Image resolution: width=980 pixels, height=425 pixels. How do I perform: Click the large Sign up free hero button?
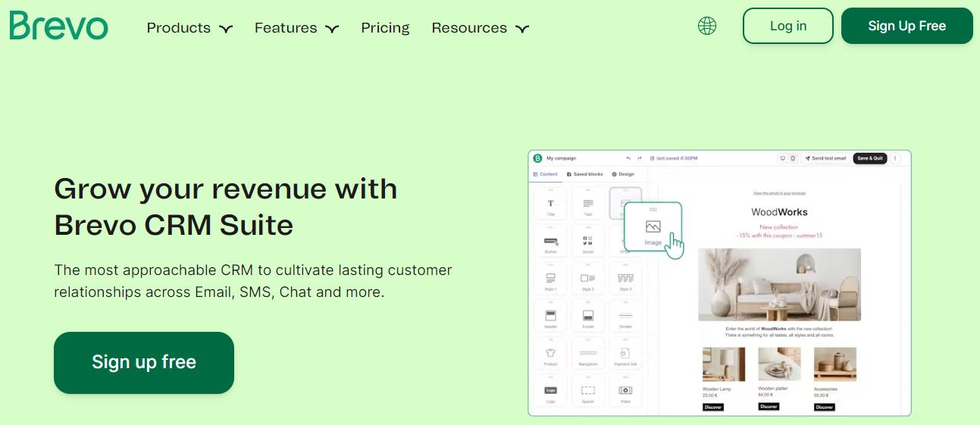144,362
